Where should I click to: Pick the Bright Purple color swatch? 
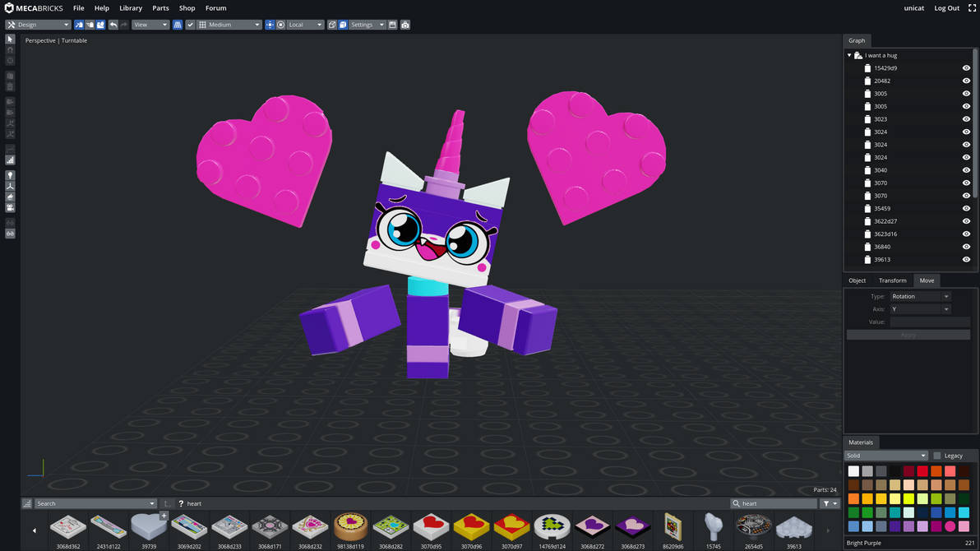click(949, 526)
